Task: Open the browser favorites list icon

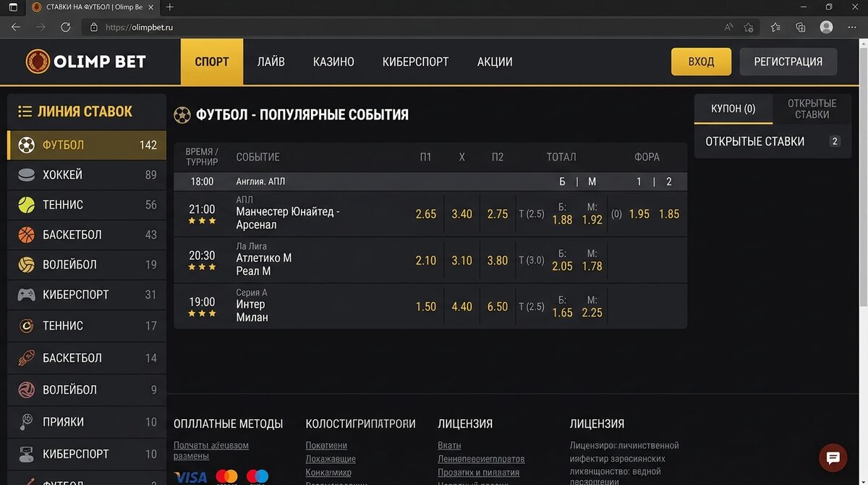Action: click(775, 28)
